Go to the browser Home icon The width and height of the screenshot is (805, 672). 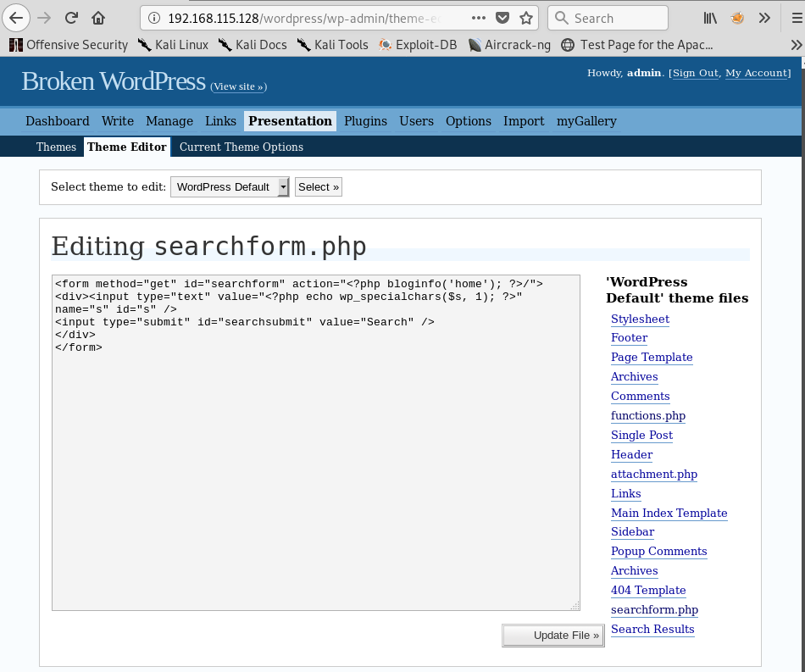[x=98, y=18]
